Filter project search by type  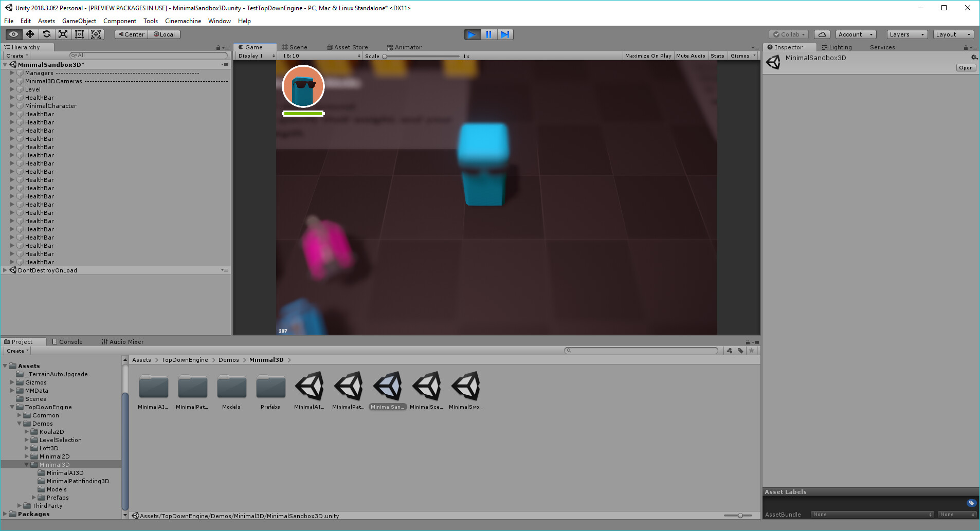729,351
